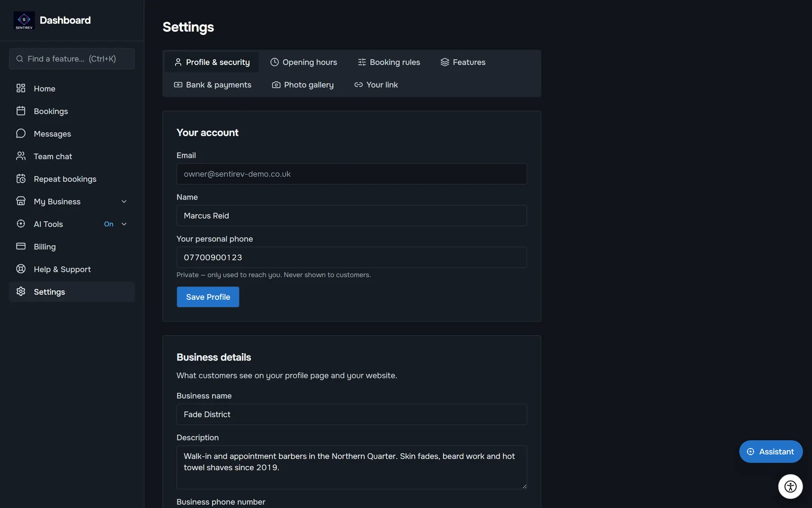
Task: Click the Email field
Action: [x=352, y=174]
